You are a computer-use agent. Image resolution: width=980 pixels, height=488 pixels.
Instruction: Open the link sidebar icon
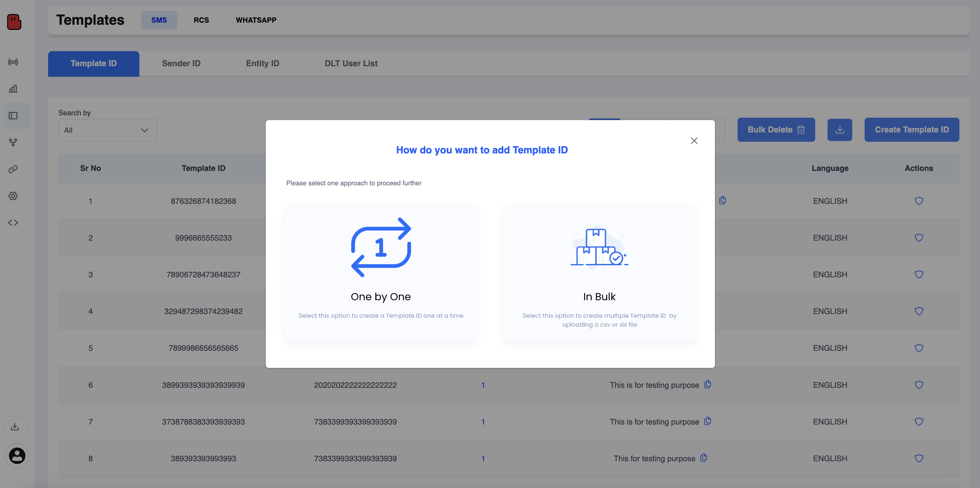tap(13, 169)
